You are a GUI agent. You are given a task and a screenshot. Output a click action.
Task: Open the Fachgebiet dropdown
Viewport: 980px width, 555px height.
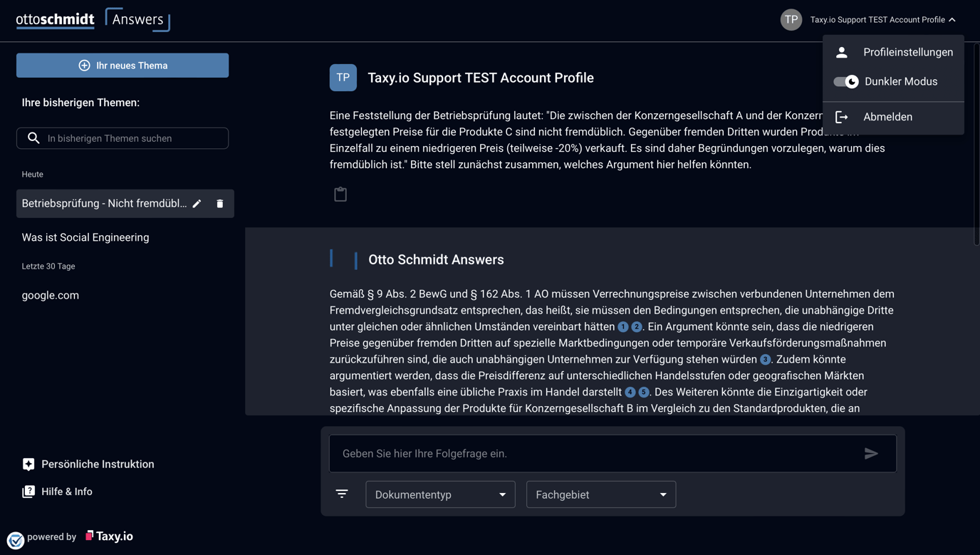point(600,494)
